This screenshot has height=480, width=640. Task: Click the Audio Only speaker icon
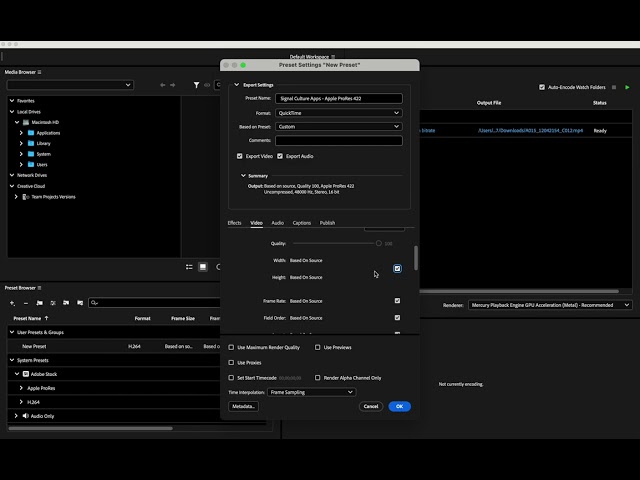pos(26,416)
